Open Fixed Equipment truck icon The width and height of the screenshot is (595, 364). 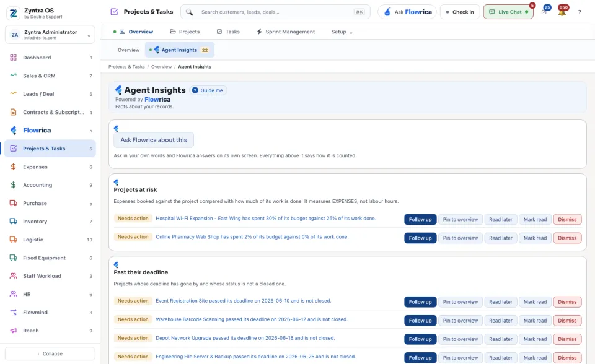(13, 258)
